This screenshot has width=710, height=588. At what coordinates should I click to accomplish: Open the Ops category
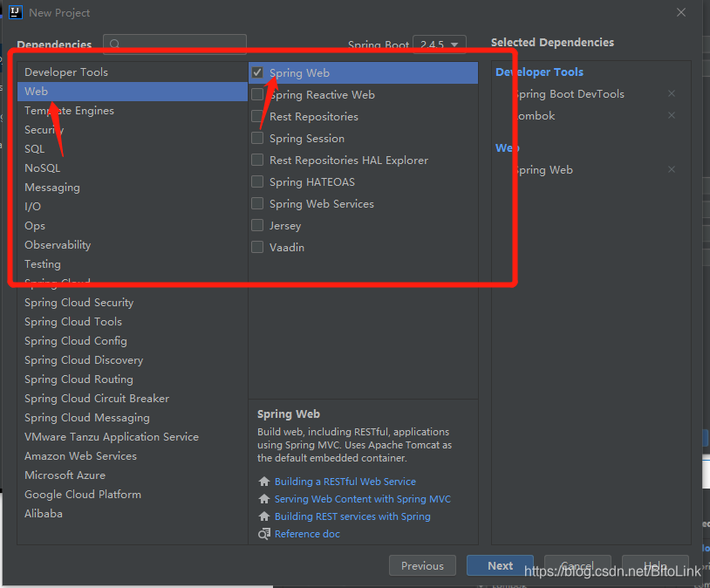coord(133,226)
